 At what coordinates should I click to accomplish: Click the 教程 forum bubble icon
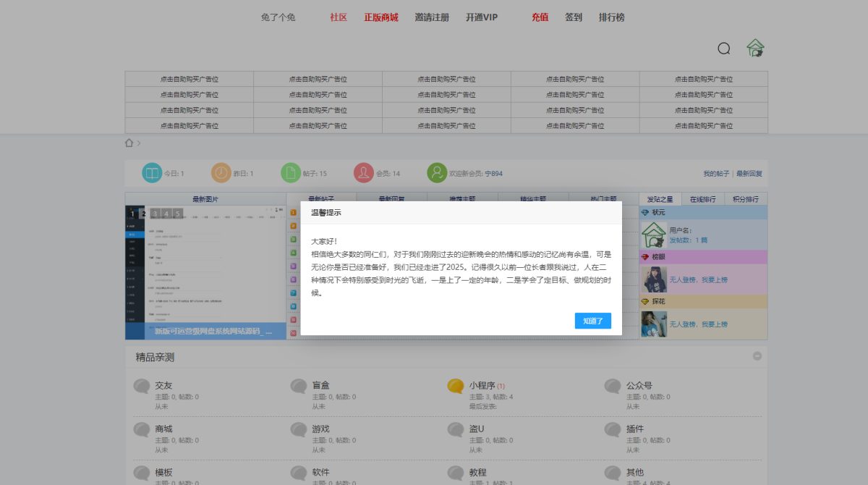click(x=456, y=473)
